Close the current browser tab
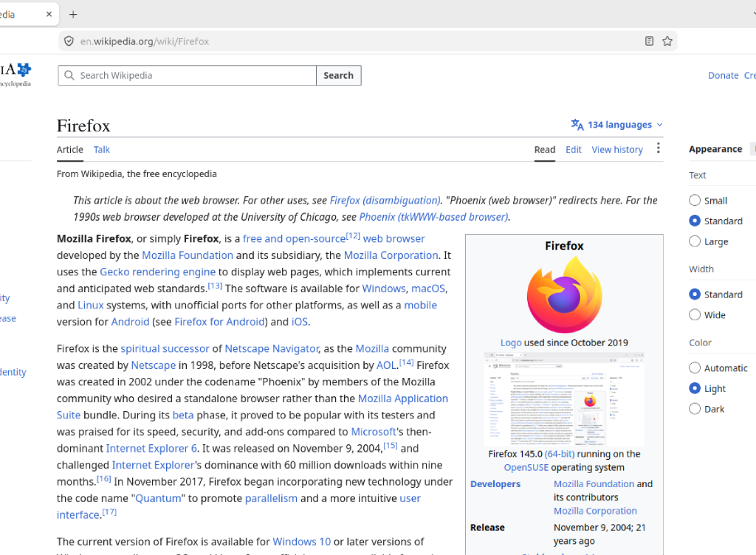This screenshot has height=555, width=756. [x=49, y=15]
